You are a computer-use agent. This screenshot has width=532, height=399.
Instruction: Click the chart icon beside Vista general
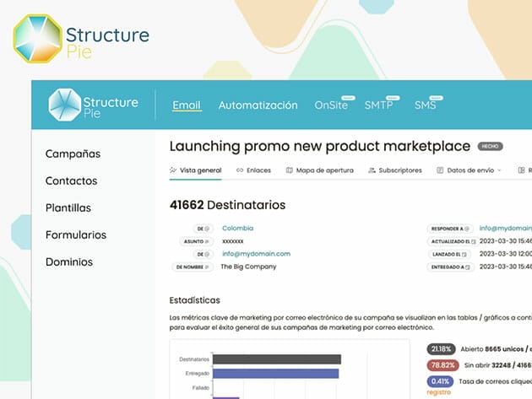pos(173,170)
